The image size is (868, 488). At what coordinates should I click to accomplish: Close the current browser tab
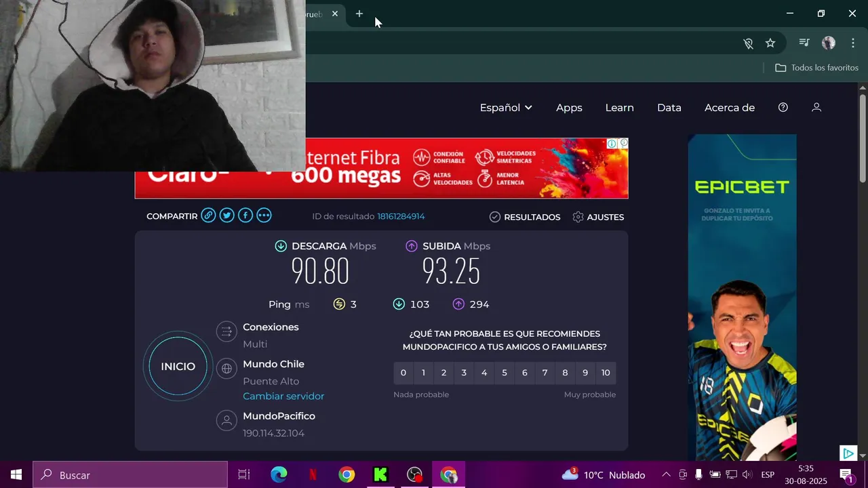click(x=335, y=14)
